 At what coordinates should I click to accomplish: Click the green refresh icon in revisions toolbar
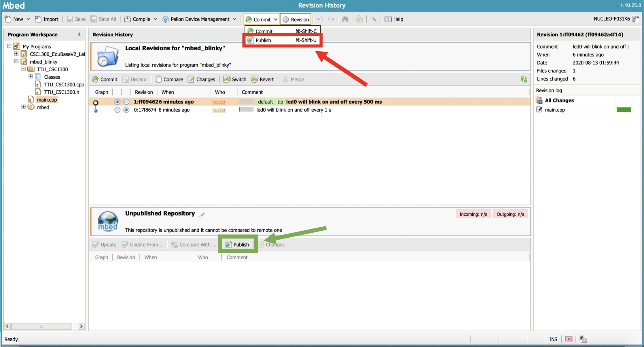tap(524, 79)
